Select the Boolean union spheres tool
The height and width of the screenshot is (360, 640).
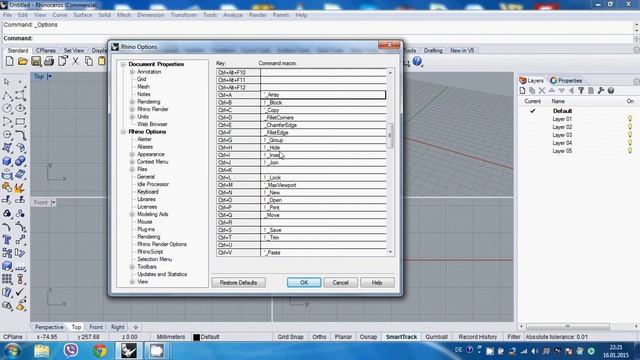pos(20,161)
